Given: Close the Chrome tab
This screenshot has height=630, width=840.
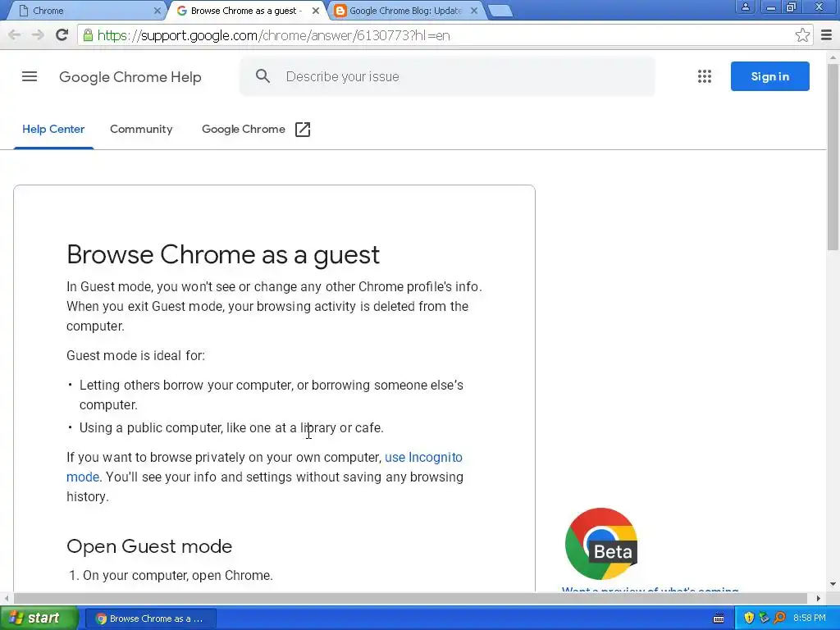Looking at the screenshot, I should tap(157, 11).
